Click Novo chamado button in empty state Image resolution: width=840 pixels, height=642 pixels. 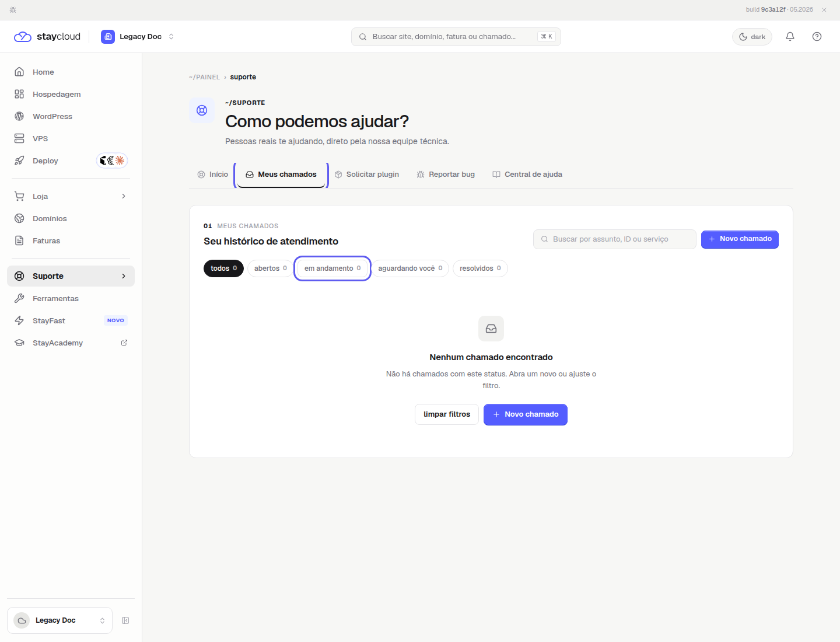click(526, 414)
